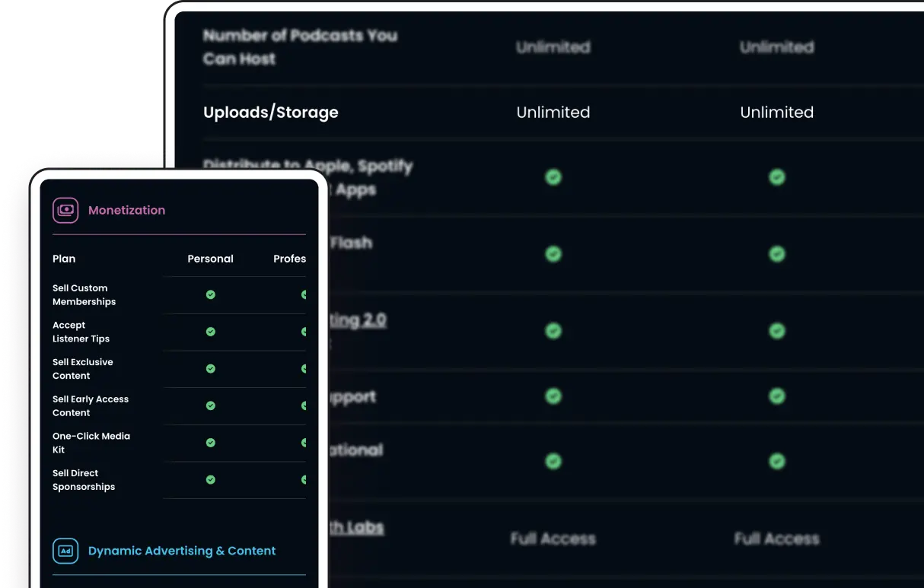Click the first Full Access value
Screen dimensions: 924x588
[x=553, y=539]
